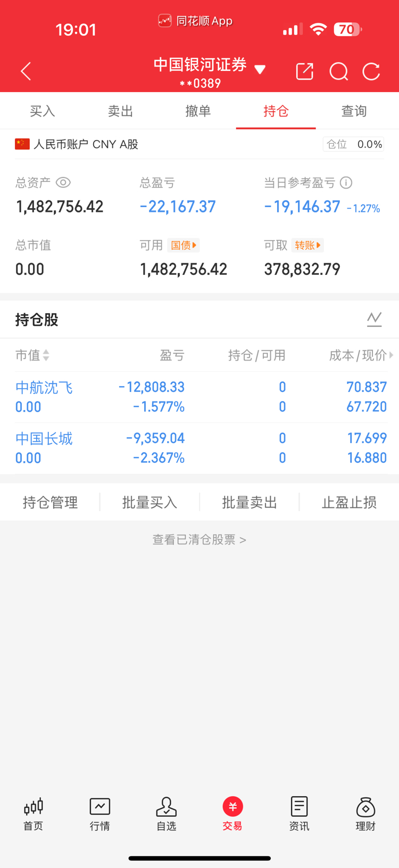Image resolution: width=399 pixels, height=868 pixels.
Task: Switch to the 撤单 tab
Action: [198, 111]
